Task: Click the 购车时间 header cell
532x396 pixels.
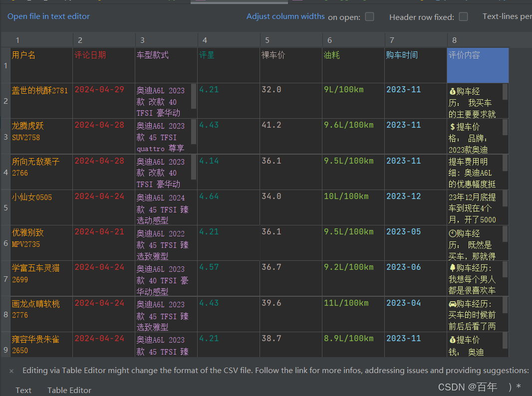Action: point(416,65)
